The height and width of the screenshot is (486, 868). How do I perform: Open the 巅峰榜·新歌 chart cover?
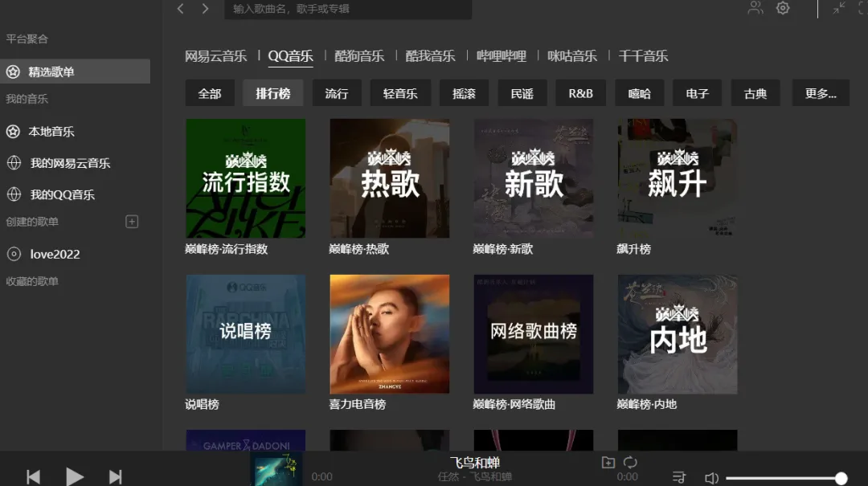(534, 178)
